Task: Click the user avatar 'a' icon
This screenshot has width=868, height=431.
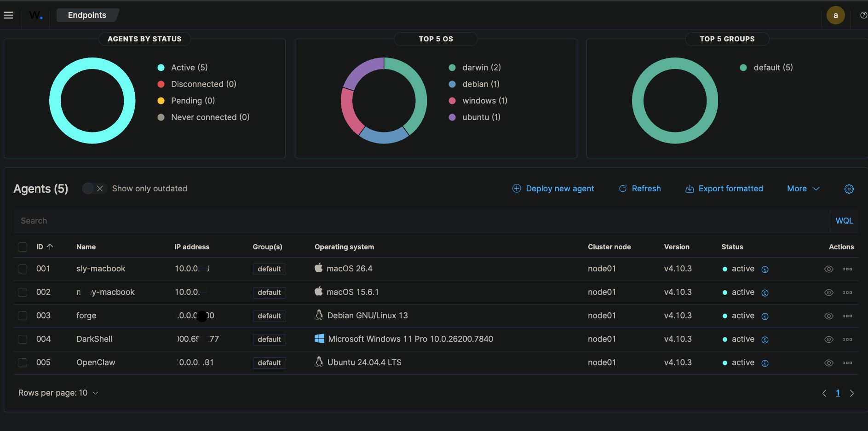Action: click(835, 15)
